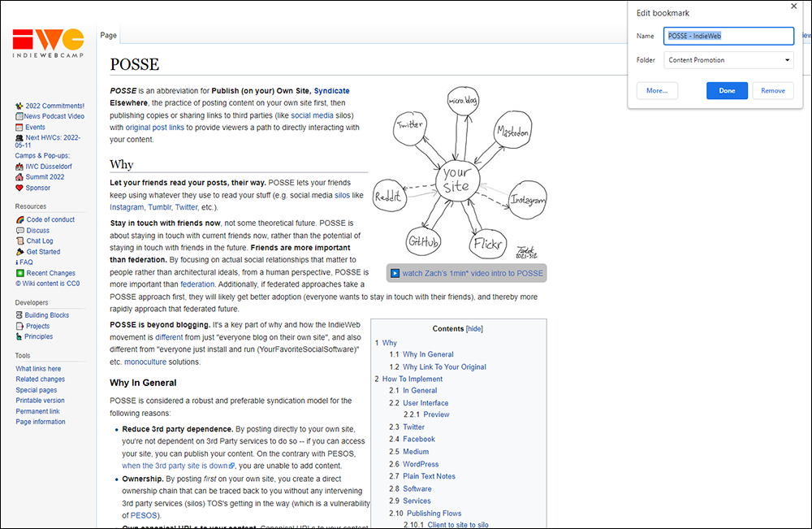Follow the monoculture link
Screen dimensions: 812x529
145,362
